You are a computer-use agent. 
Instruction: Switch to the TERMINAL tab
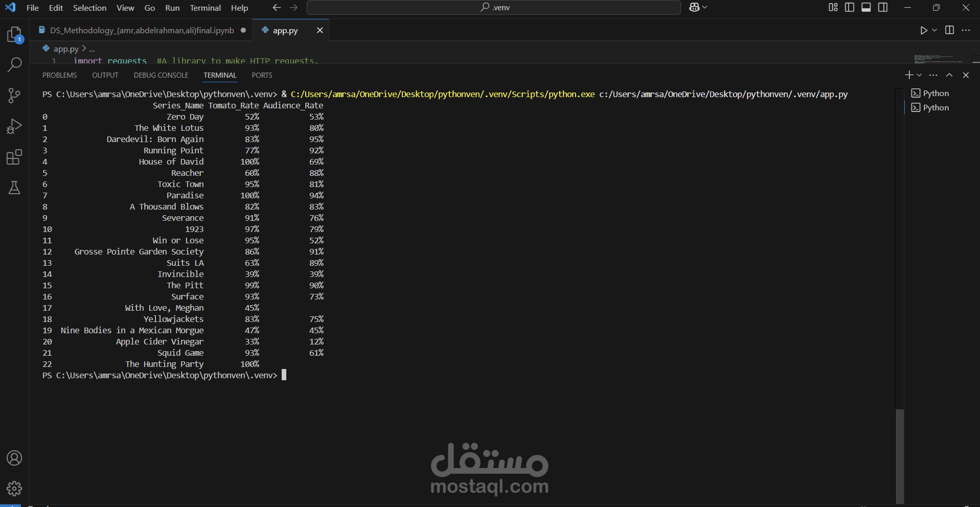[220, 75]
